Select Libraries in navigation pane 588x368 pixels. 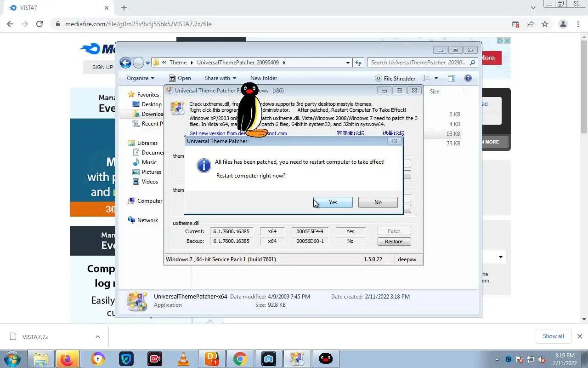pyautogui.click(x=143, y=143)
